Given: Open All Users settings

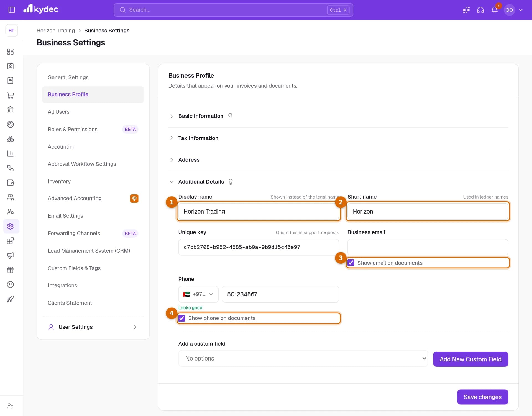Looking at the screenshot, I should pos(93,112).
